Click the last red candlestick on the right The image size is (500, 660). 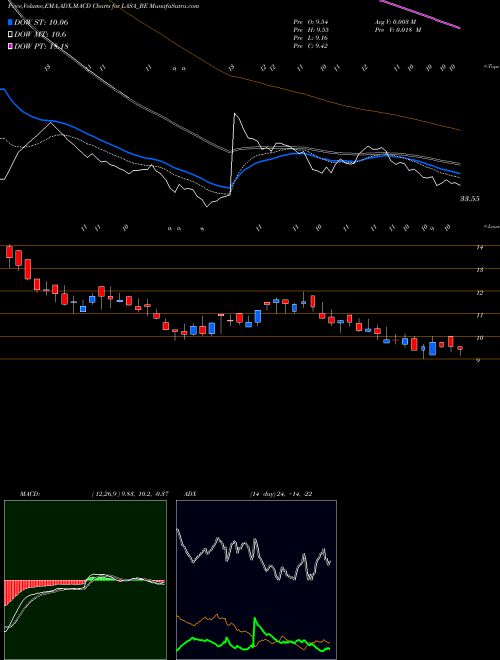(460, 348)
